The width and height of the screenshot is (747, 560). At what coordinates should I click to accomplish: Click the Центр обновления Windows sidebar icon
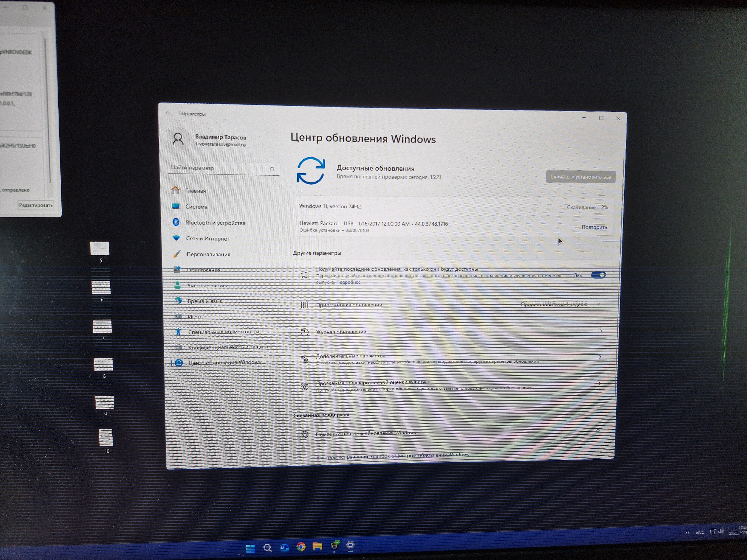[179, 363]
